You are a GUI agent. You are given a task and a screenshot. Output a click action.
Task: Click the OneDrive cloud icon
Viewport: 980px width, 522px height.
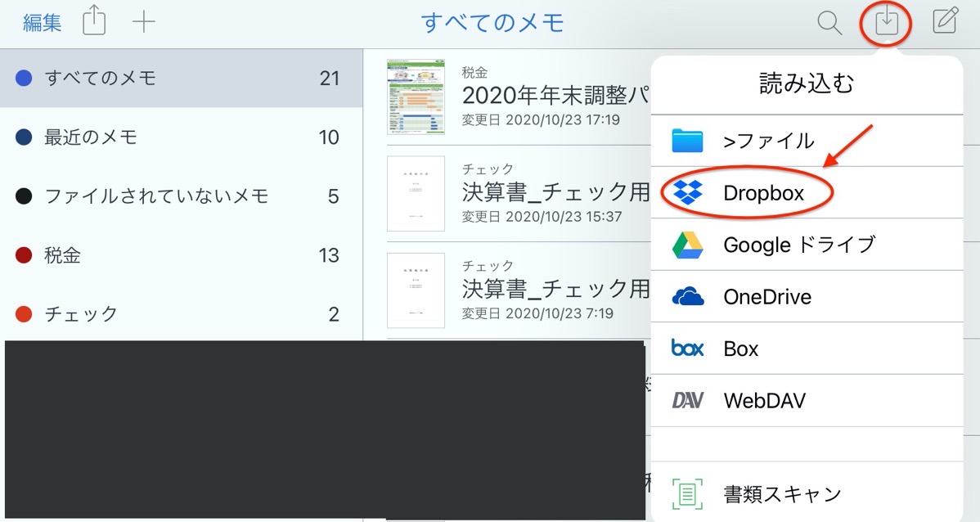(687, 297)
